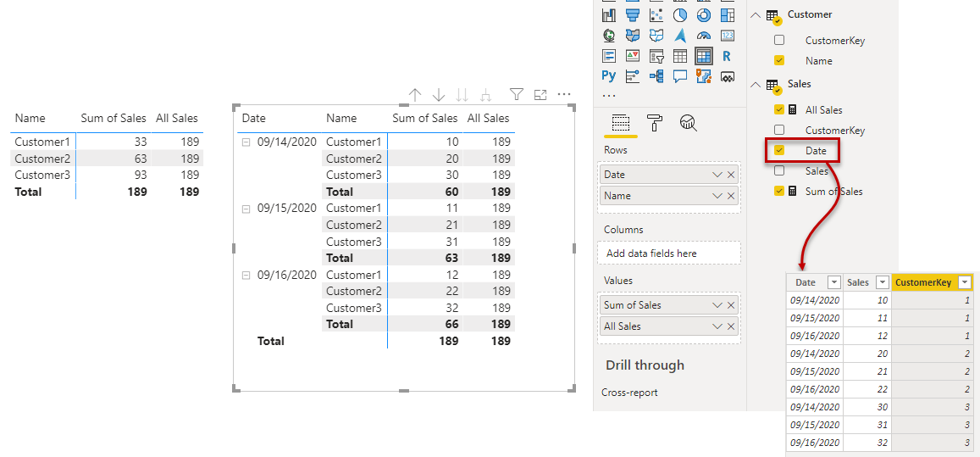The width and height of the screenshot is (980, 457).
Task: Open more visuals ellipsis below visualizations
Action: 609,96
